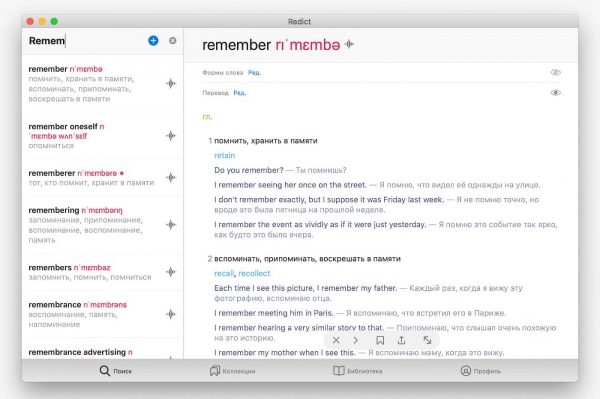Click example I remember meeting him in Paris

[x=274, y=313]
